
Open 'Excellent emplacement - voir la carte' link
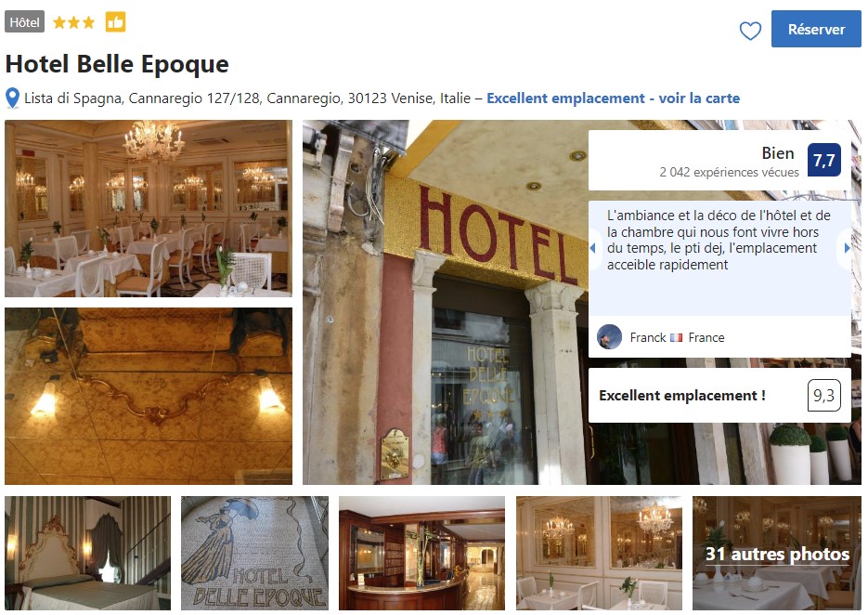613,98
